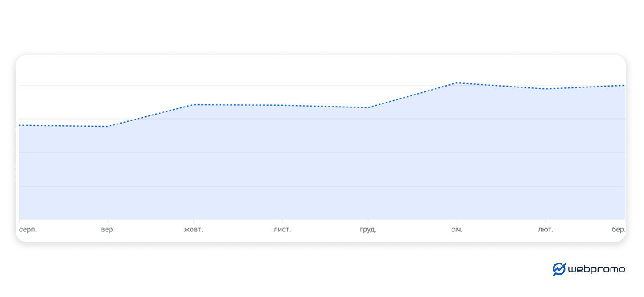Click the жовт. month axis label
This screenshot has height=297, width=644.
coord(194,230)
